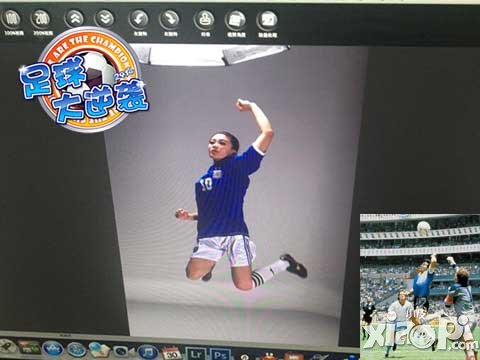
Task: Click the tilted photo angle icon
Action: [235, 20]
